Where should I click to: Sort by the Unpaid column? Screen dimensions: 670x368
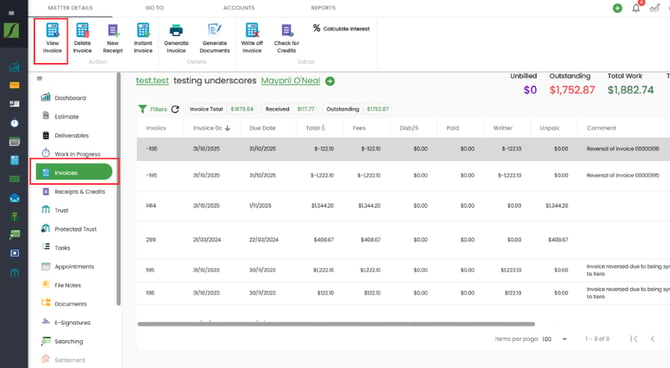(x=550, y=128)
